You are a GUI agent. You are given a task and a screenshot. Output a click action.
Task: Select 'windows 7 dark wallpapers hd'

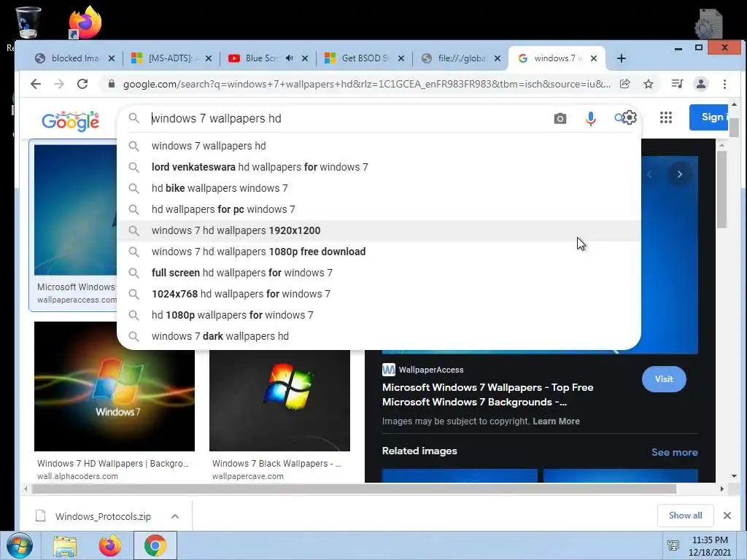click(379, 336)
